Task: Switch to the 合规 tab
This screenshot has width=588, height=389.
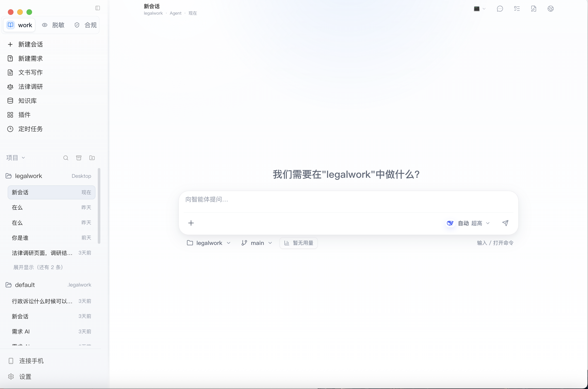Action: [x=85, y=25]
